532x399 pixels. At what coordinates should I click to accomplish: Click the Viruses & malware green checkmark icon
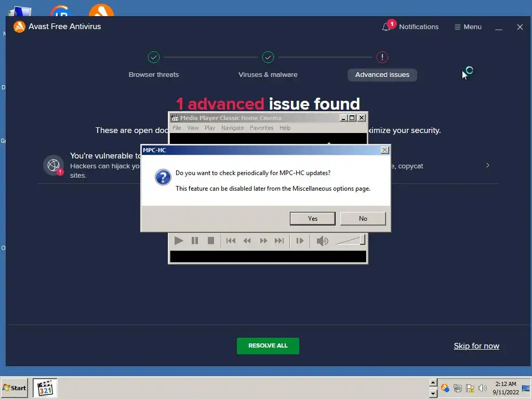point(268,57)
